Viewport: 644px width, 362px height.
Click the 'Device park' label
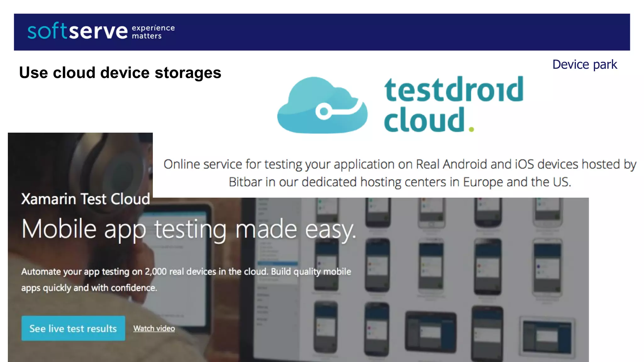[585, 64]
